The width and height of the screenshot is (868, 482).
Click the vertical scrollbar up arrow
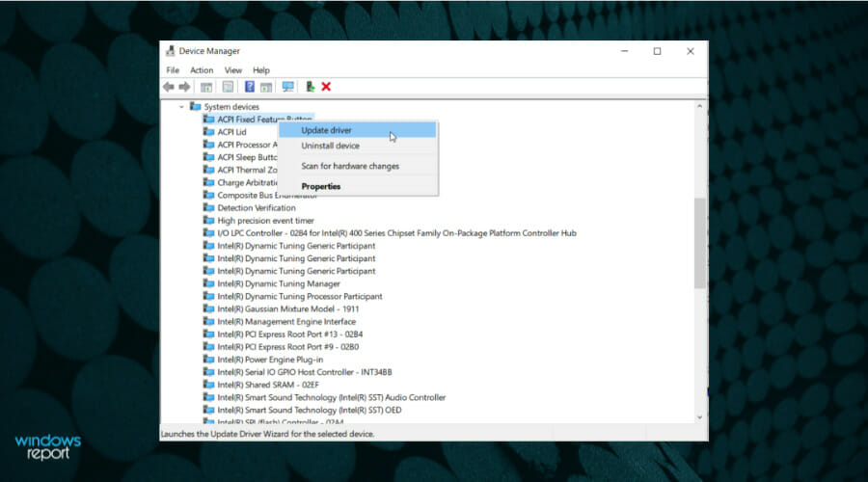coord(700,106)
